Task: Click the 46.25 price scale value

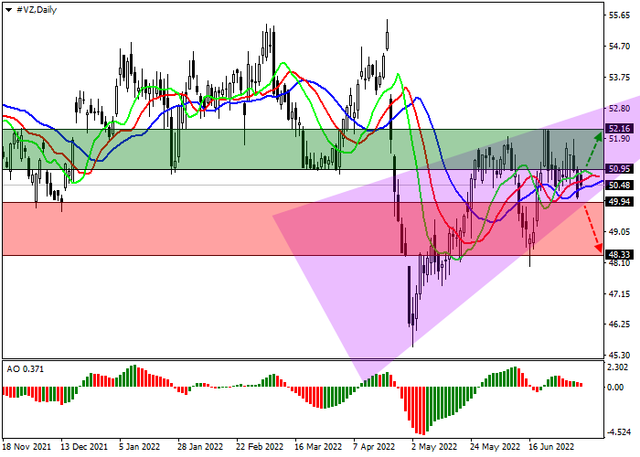Action: tap(619, 324)
